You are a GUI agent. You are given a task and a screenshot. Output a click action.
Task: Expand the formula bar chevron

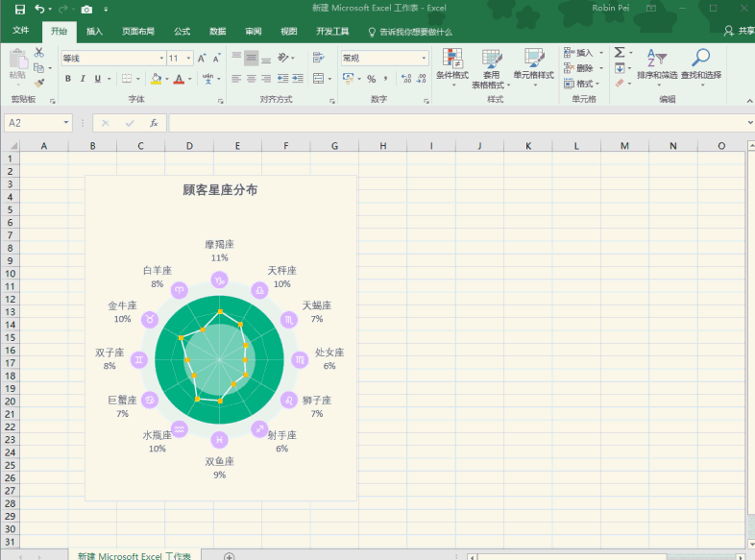tap(750, 123)
